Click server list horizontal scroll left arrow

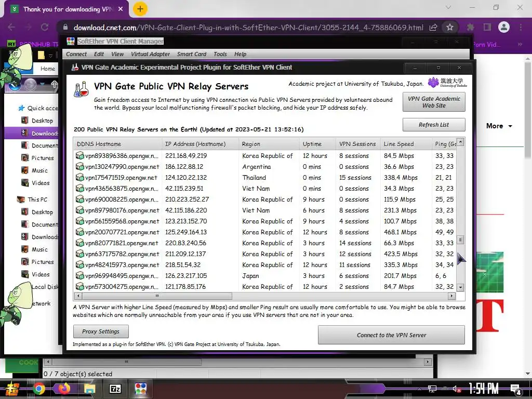[x=78, y=296]
